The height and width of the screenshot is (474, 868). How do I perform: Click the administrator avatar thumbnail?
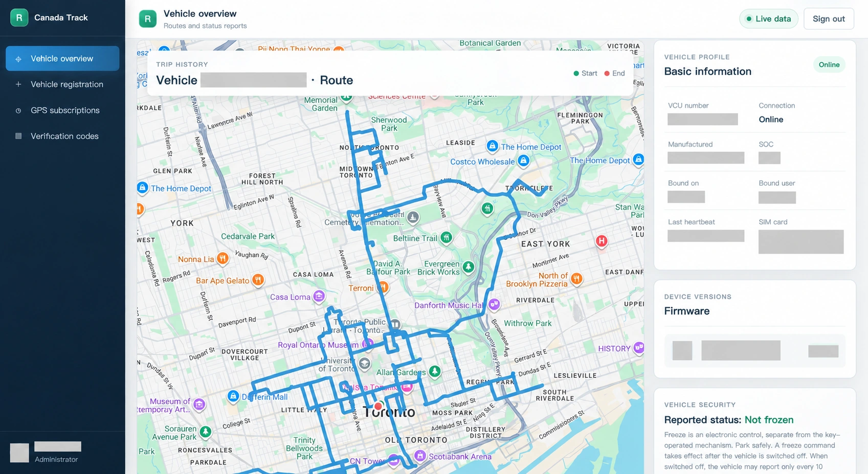(x=19, y=453)
